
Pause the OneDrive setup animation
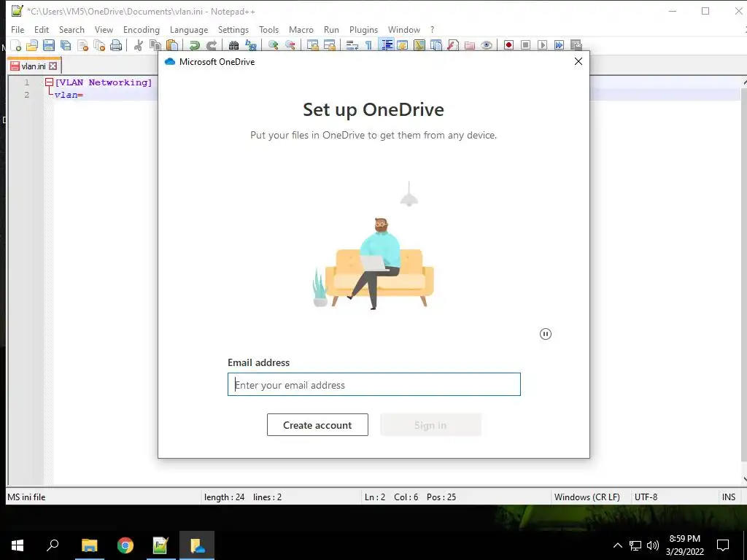546,334
